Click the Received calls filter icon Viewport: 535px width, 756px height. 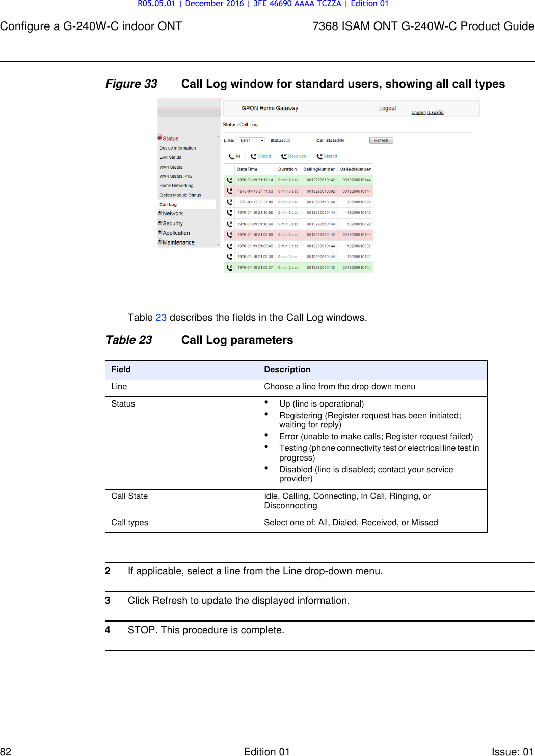[284, 156]
